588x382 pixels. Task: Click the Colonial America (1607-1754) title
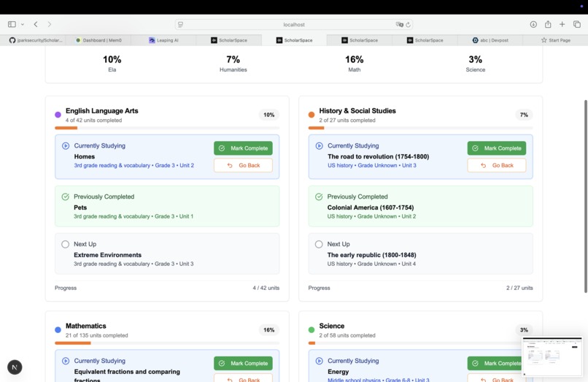coord(371,207)
